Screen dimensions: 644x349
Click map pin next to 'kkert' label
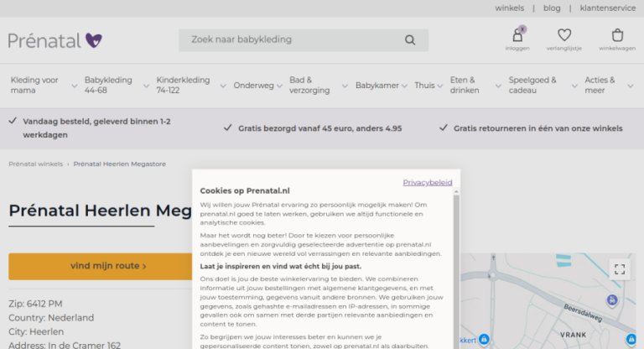484,339
